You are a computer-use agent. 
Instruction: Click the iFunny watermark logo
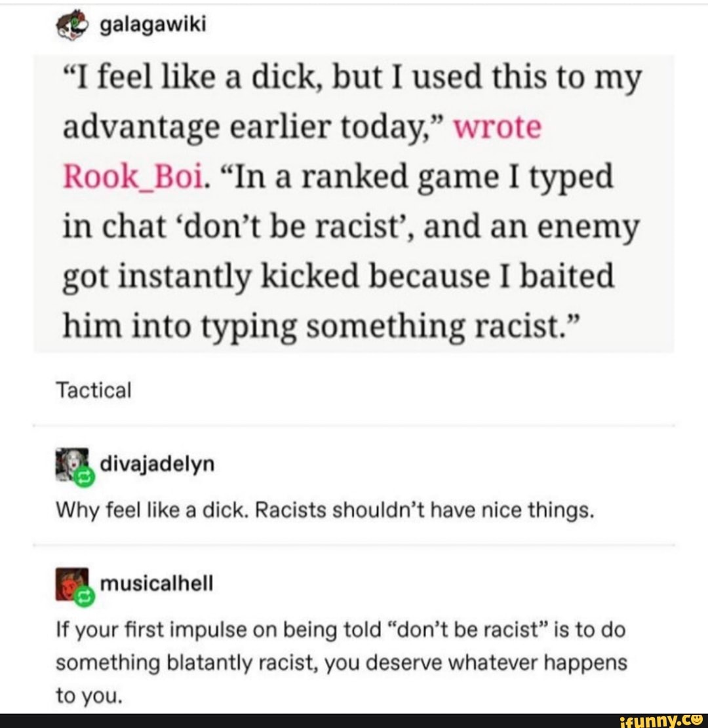pos(663,721)
